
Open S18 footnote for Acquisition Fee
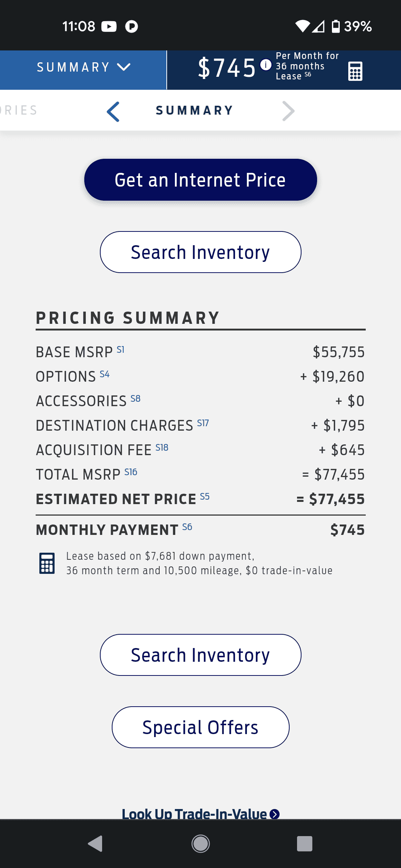(x=162, y=447)
